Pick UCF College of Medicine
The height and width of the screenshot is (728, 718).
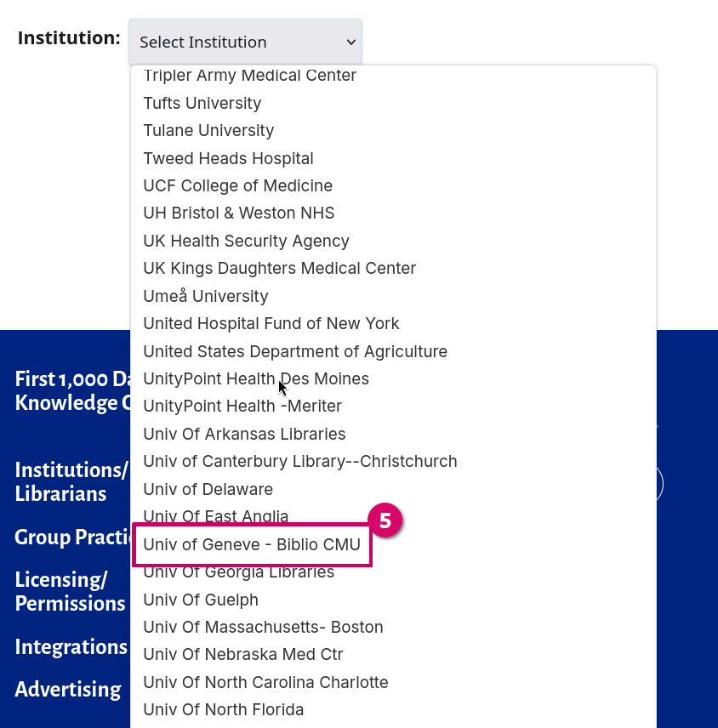click(237, 185)
